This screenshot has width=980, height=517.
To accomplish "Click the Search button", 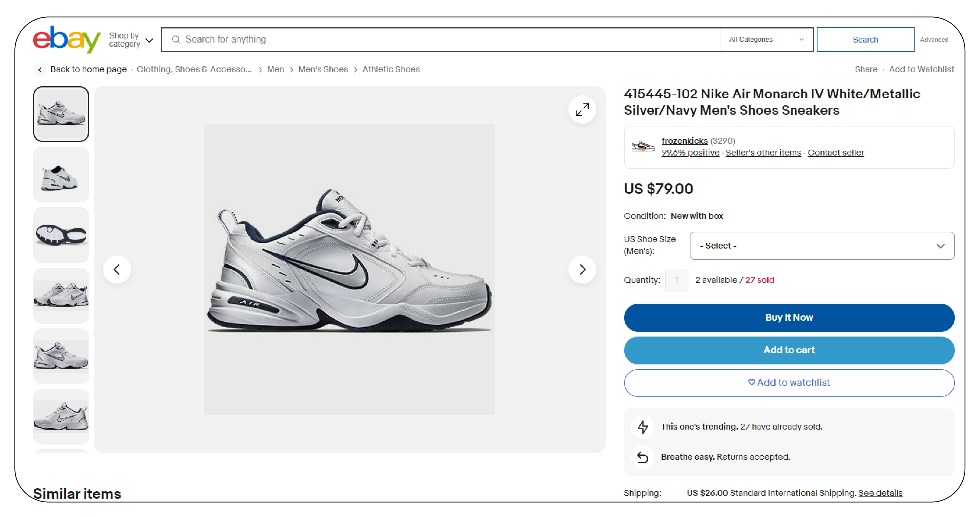I will pyautogui.click(x=865, y=39).
